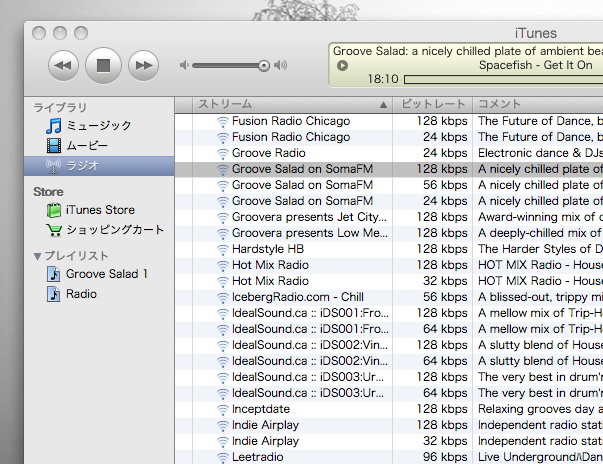Open iTunes Store in the sidebar
Image resolution: width=603 pixels, height=464 pixels.
[99, 210]
